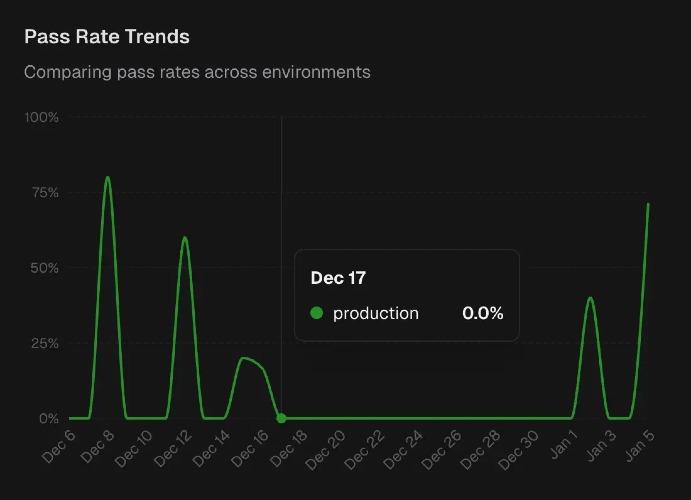This screenshot has height=500, width=691.
Task: Click the 75% y-axis label
Action: pos(45,192)
